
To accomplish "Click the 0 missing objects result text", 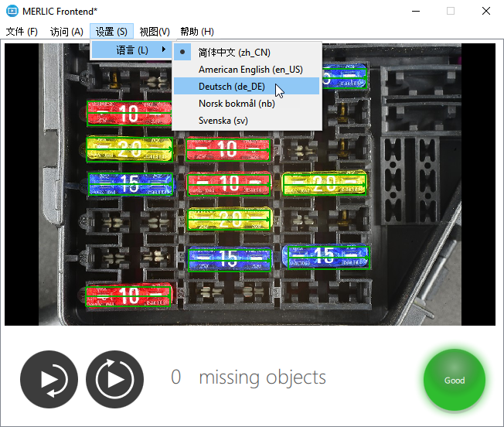I will 248,377.
